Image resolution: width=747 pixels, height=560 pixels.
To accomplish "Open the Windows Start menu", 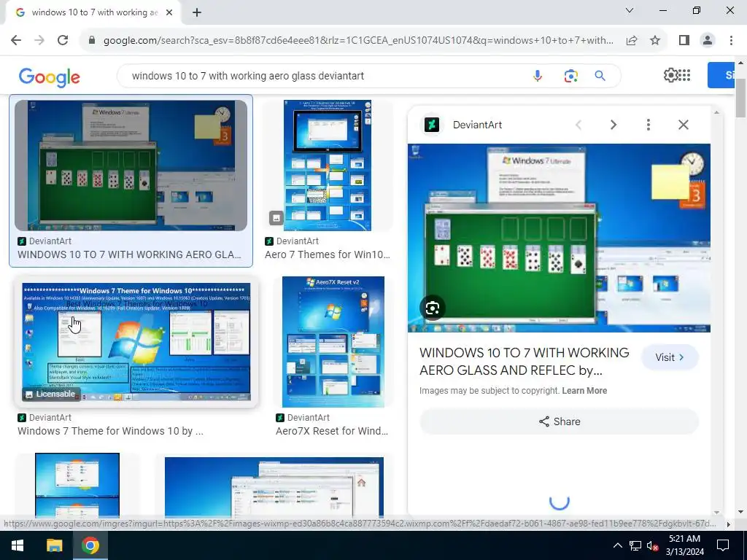I will (x=18, y=545).
